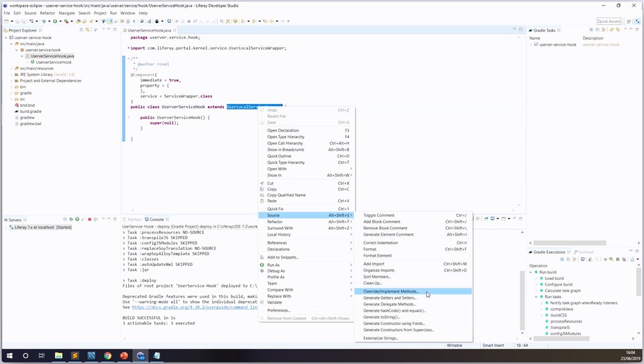Click the show console icon in Gradle Executions
644x364 pixels.
tap(582, 259)
